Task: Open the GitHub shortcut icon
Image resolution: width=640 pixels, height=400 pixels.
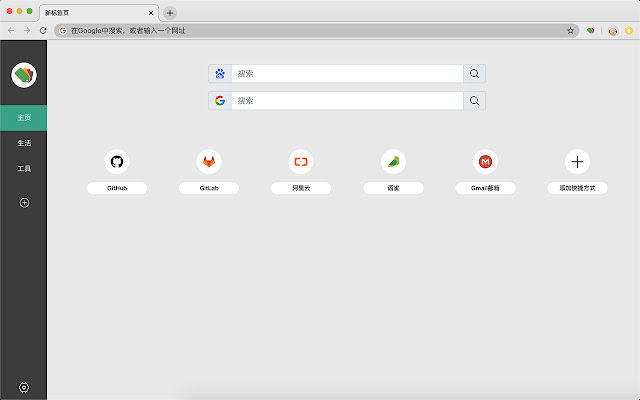Action: click(117, 162)
